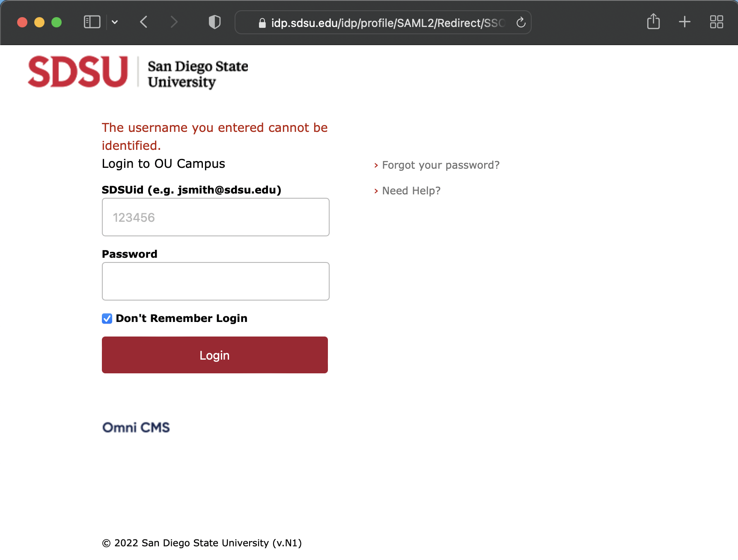This screenshot has width=738, height=560.
Task: Open the Share sheet icon
Action: pyautogui.click(x=653, y=21)
